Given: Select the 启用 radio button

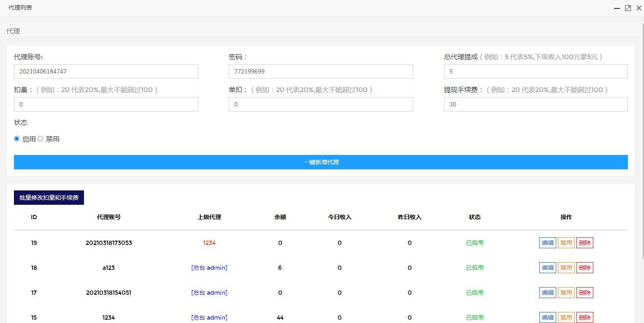Looking at the screenshot, I should [16, 138].
